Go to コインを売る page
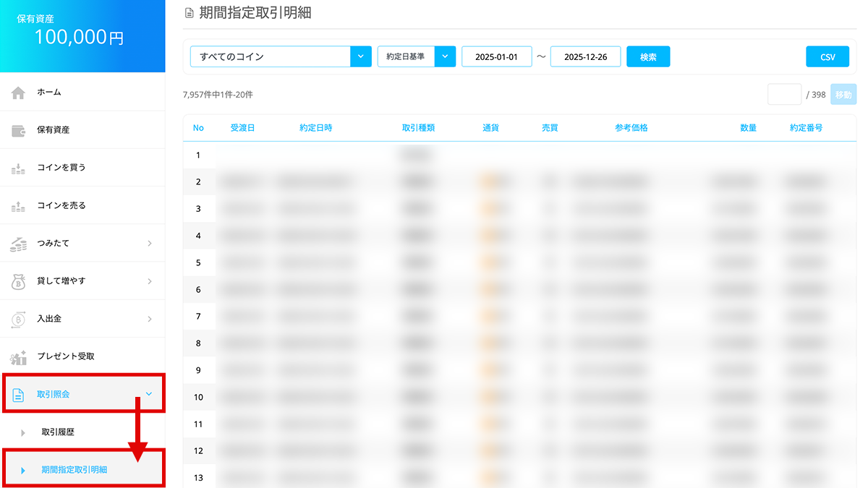This screenshot has width=868, height=488. [82, 205]
